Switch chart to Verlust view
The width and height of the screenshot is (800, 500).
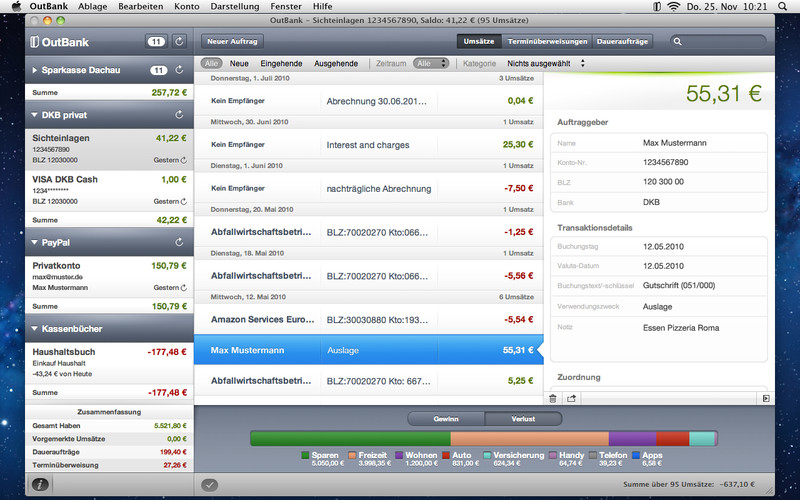522,418
